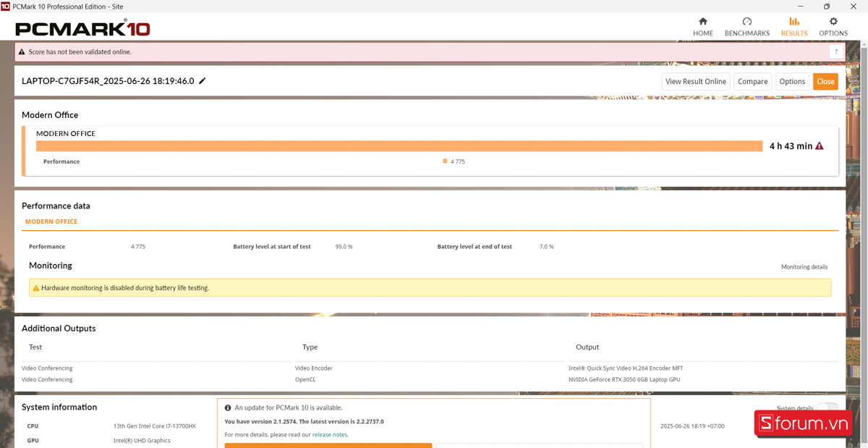The height and width of the screenshot is (448, 868).
Task: Open the OPTIONS tab
Action: point(833,27)
